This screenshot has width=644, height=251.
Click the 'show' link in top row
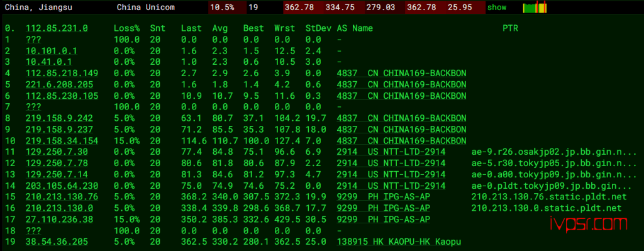[497, 8]
